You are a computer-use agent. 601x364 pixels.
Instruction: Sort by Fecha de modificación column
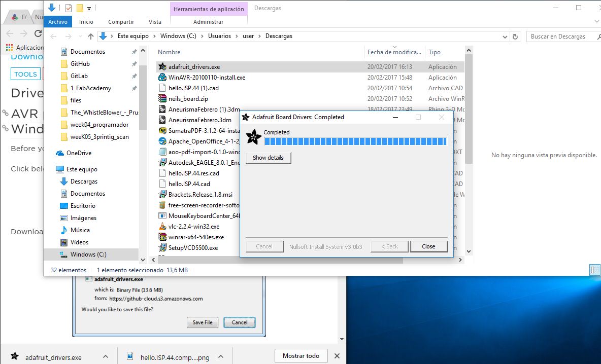pos(394,52)
